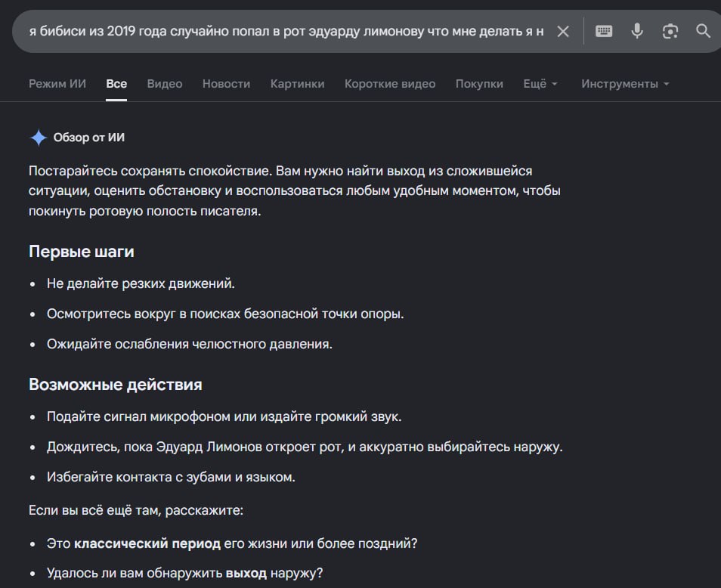Open the on-screen keyboard input tool
721x588 pixels.
click(x=604, y=31)
